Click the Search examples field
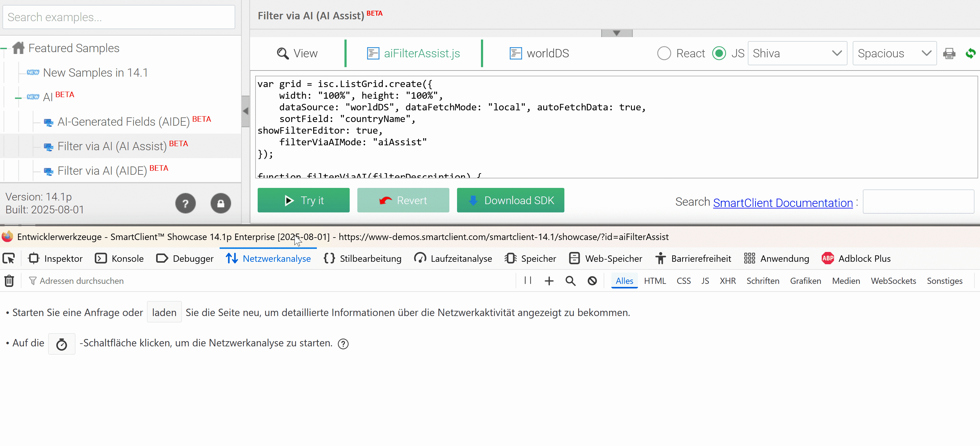 [119, 17]
